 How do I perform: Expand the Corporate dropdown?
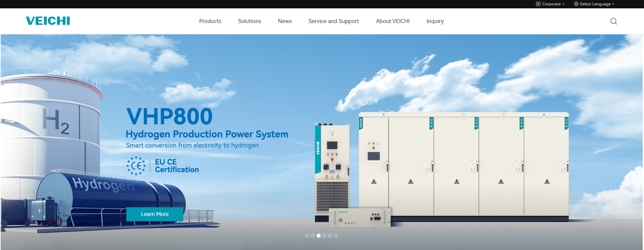pos(550,4)
